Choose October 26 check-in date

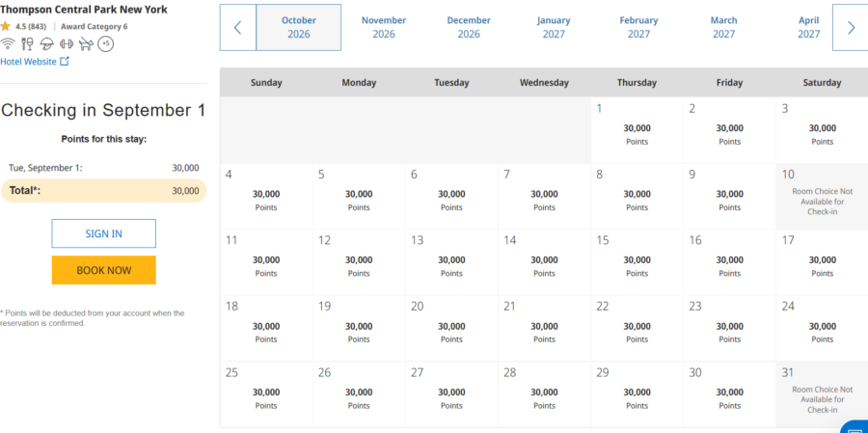[x=359, y=393]
